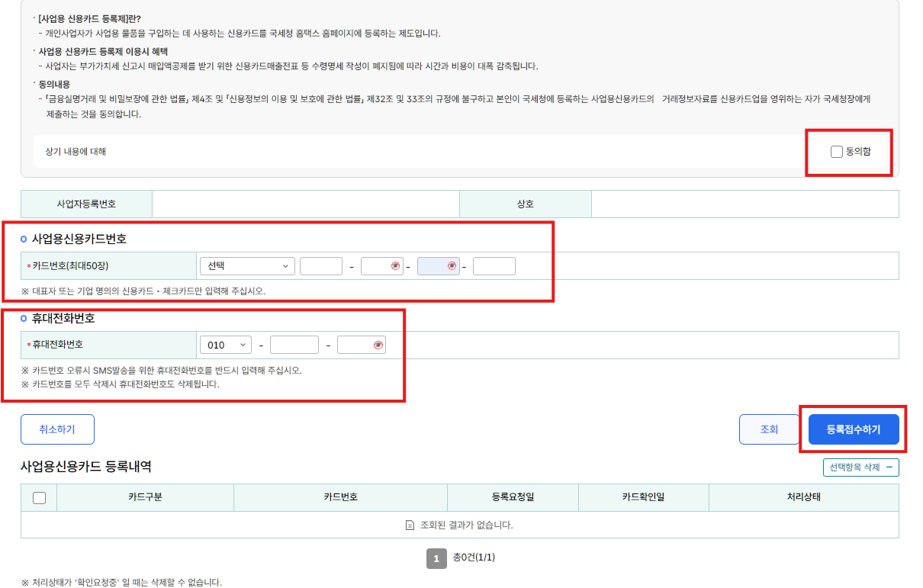Image resolution: width=923 pixels, height=588 pixels.
Task: Click the 카드번호 column header
Action: (340, 497)
